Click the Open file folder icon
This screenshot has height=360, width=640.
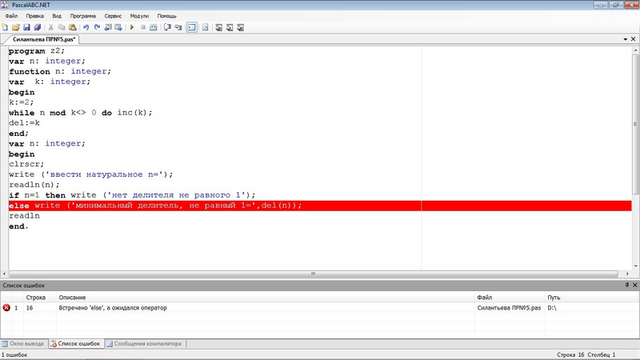16,27
